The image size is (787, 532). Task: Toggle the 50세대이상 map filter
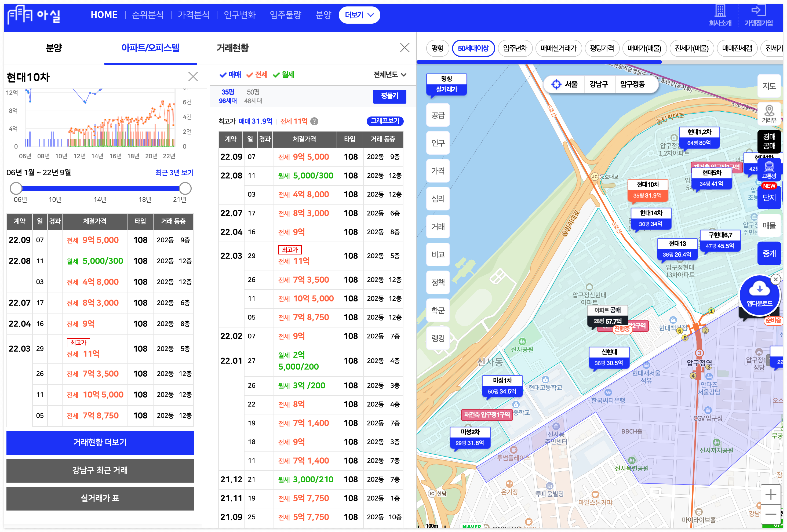click(x=473, y=48)
